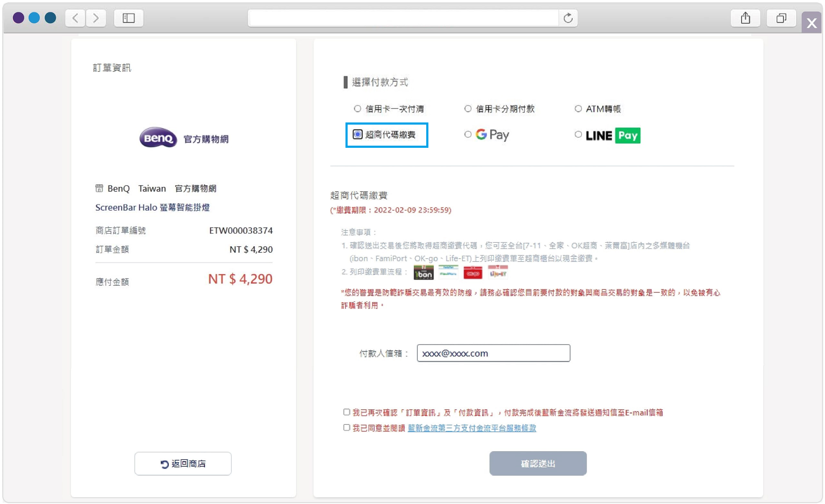Toggle the browser sidebar icon
This screenshot has height=504, width=825.
pyautogui.click(x=128, y=18)
